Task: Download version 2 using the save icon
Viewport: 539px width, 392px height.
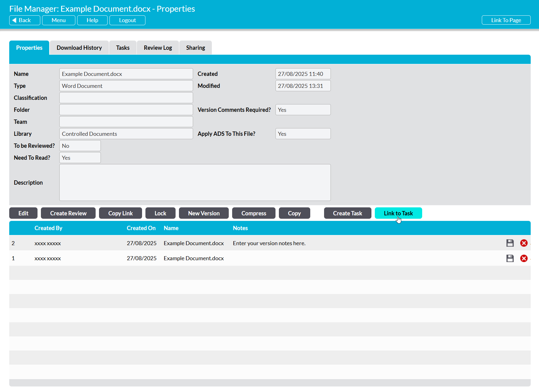Action: click(510, 243)
